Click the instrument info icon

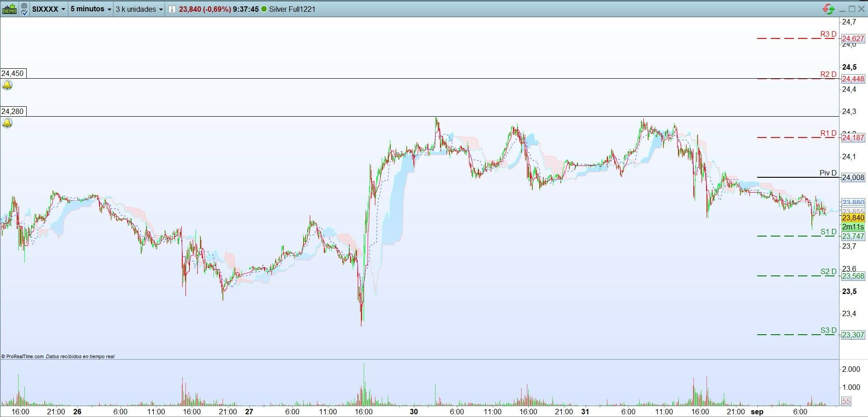pos(172,9)
